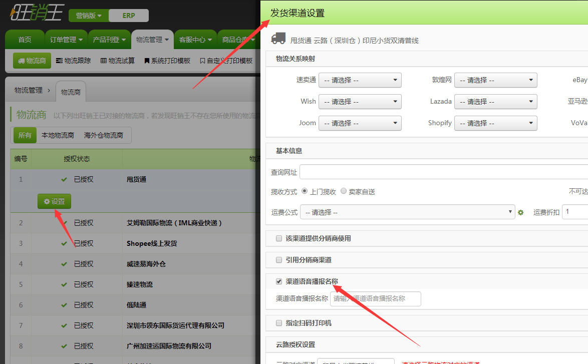This screenshot has height=364, width=588.
Task: Expand the 客服中心 menu
Action: (195, 40)
